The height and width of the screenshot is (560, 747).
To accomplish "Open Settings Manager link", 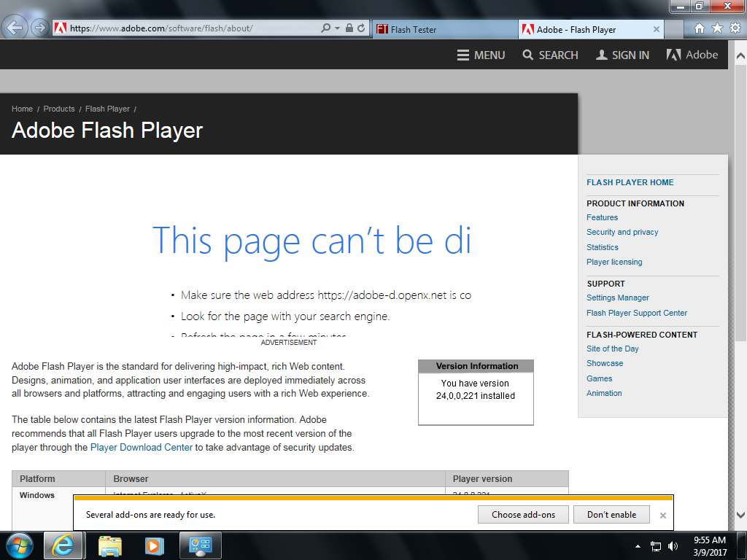I will coord(617,297).
